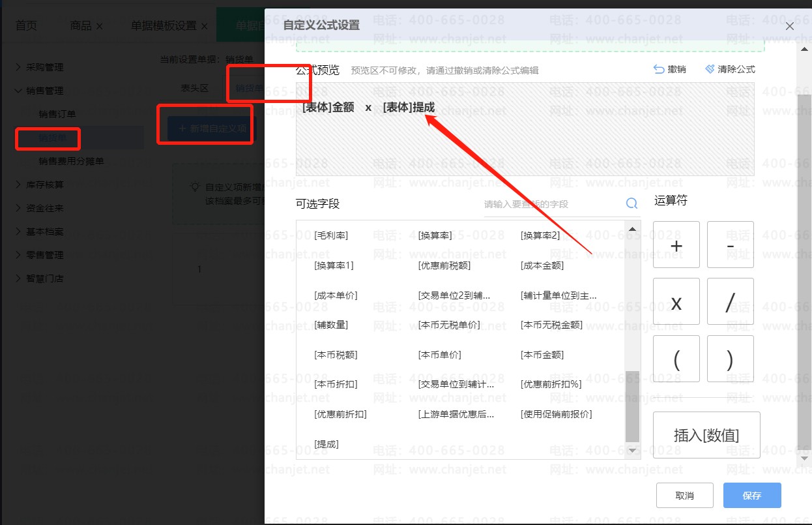
Task: Click the 取消 button
Action: pos(685,496)
